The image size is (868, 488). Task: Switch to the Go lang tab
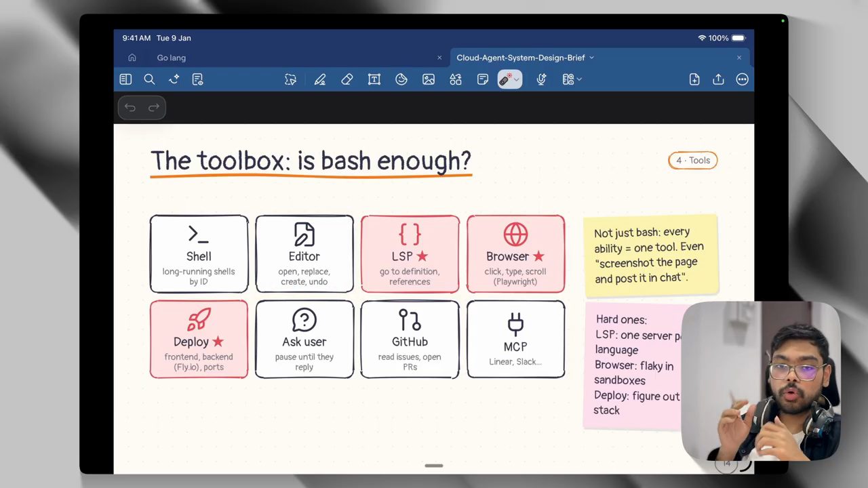point(171,58)
